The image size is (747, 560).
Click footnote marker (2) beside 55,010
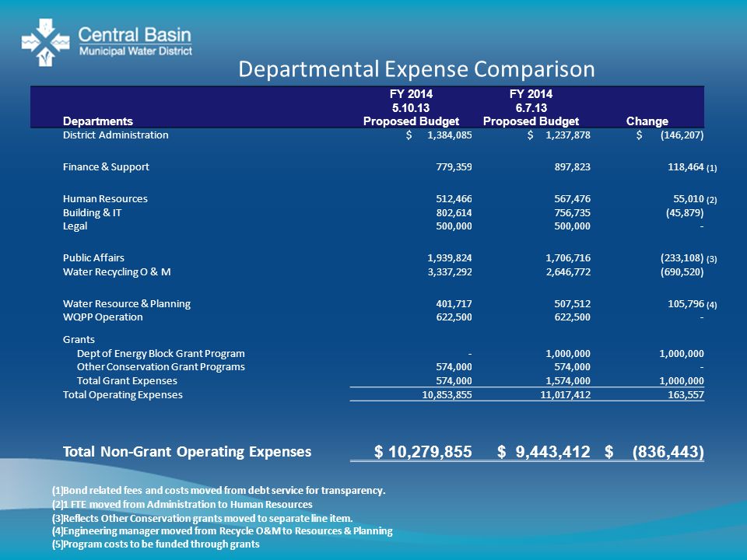click(x=712, y=200)
